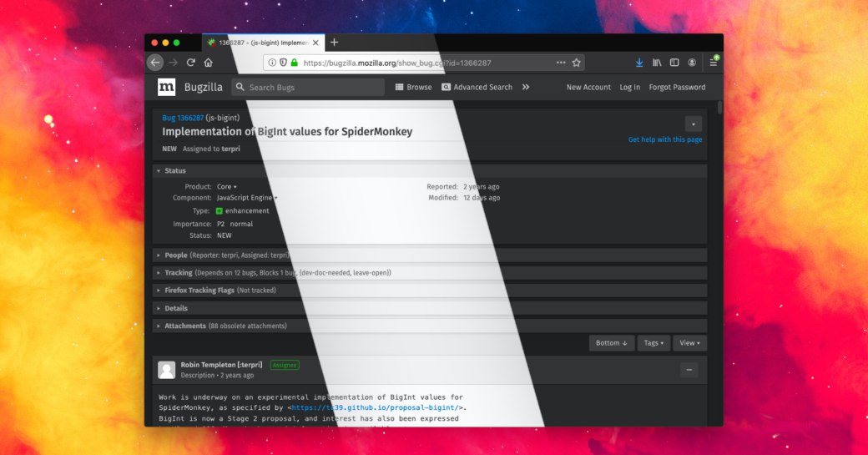The width and height of the screenshot is (868, 455).
Task: Expand more header links chevron
Action: pos(525,87)
